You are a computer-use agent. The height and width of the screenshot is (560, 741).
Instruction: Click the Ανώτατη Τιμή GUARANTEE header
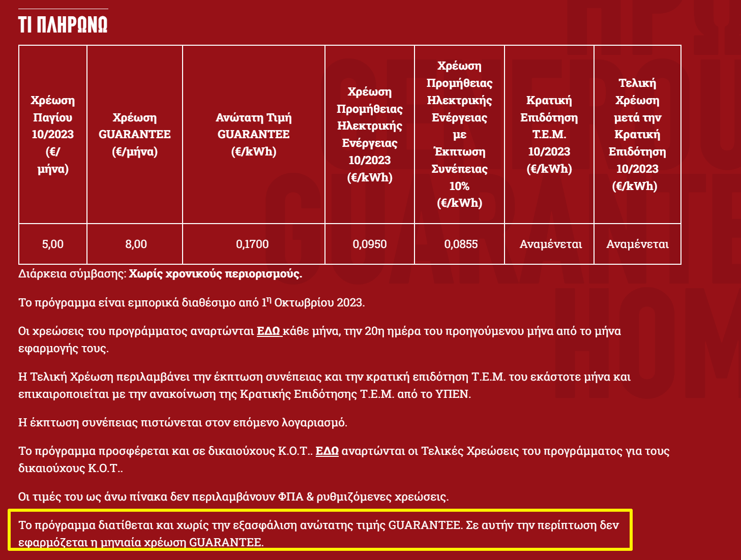point(254,135)
